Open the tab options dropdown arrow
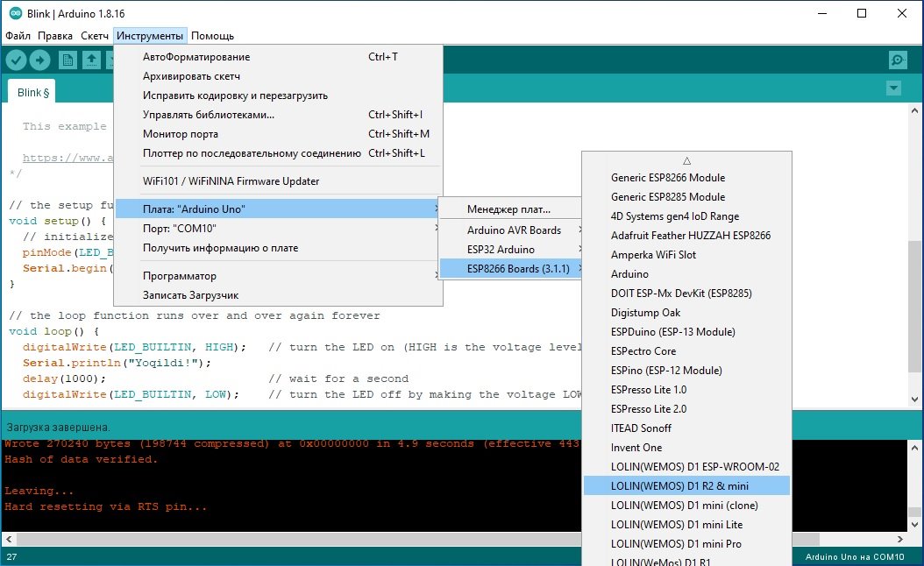This screenshot has width=924, height=566. (x=893, y=88)
